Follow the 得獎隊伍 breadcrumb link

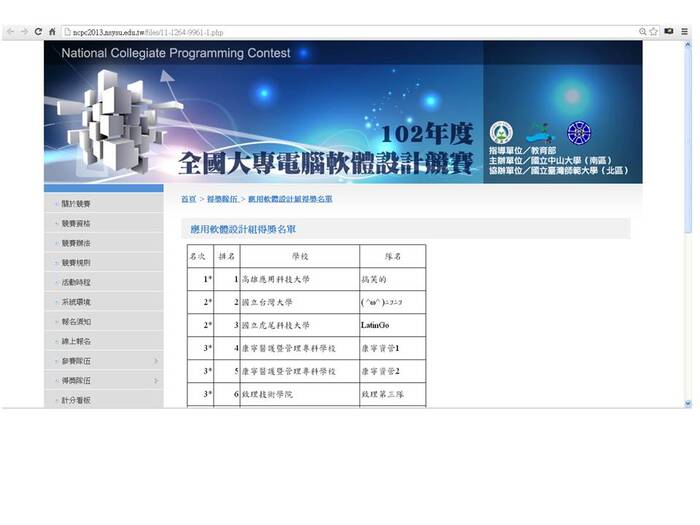[x=222, y=199]
